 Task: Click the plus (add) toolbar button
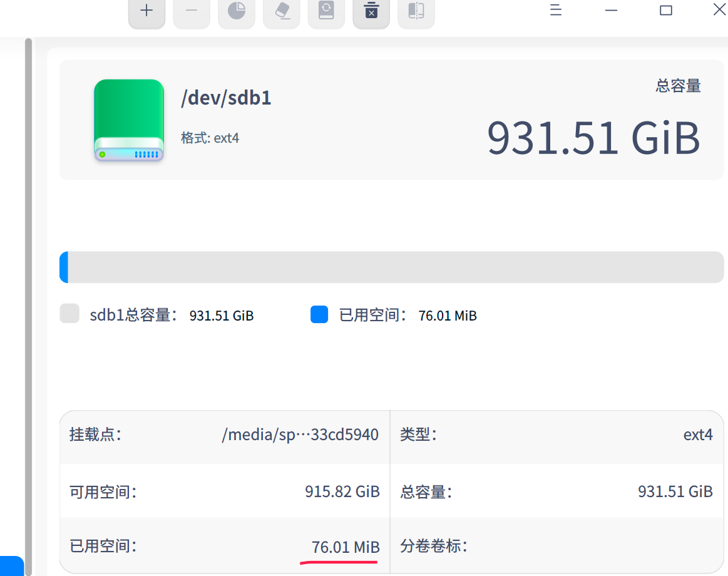click(146, 11)
